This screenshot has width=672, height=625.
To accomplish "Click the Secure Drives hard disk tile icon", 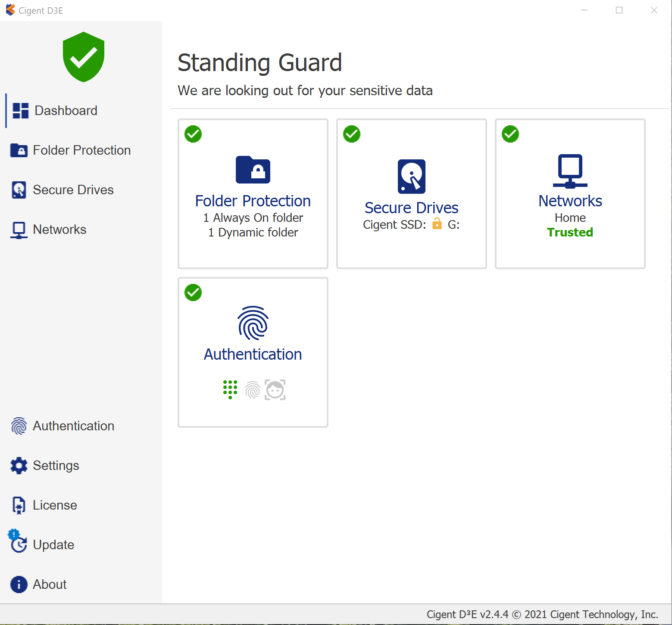I will [x=412, y=177].
